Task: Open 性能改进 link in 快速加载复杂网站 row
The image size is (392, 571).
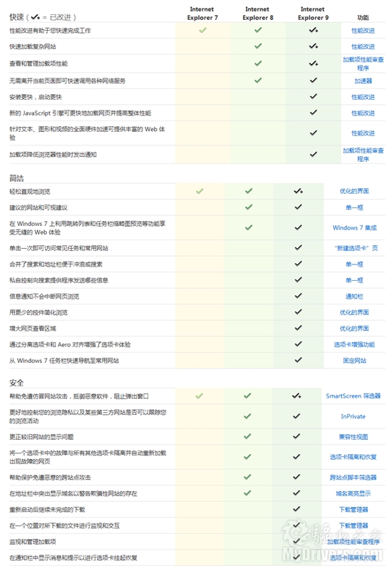Action: (363, 46)
